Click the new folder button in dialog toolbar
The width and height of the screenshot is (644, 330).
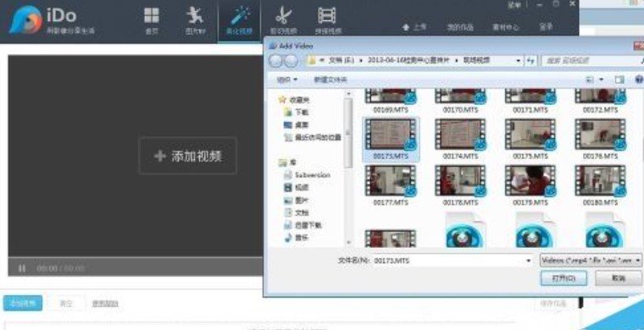pyautogui.click(x=330, y=80)
